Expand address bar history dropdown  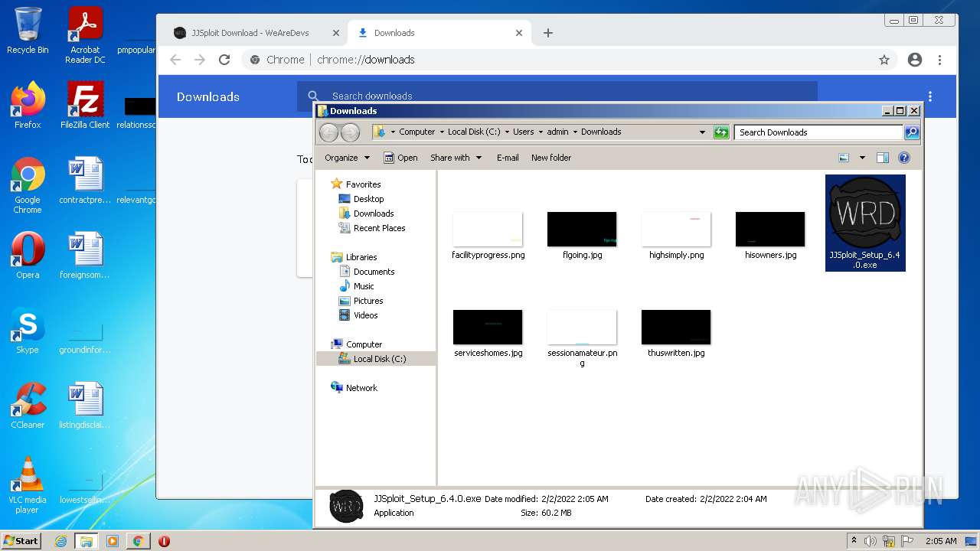pos(702,132)
